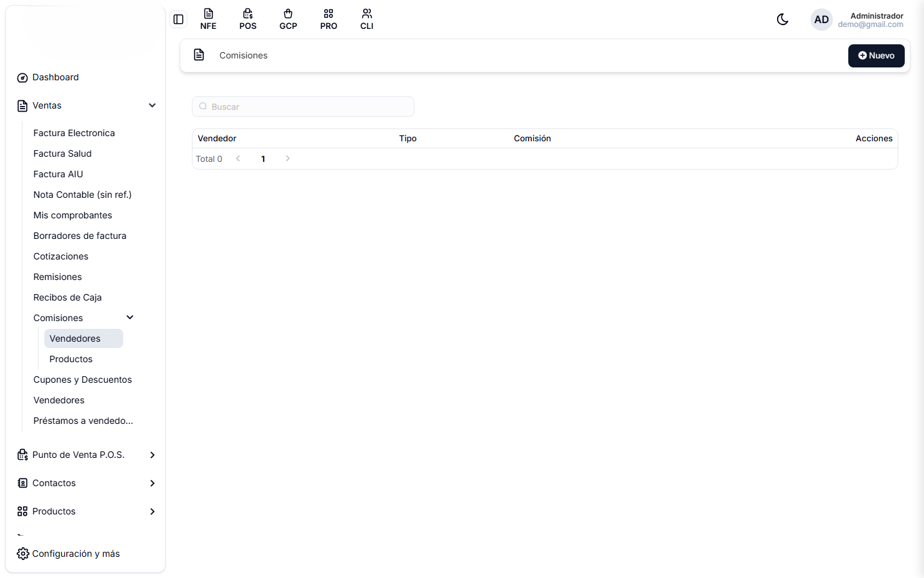Open the AD user avatar
924x578 pixels.
[821, 19]
